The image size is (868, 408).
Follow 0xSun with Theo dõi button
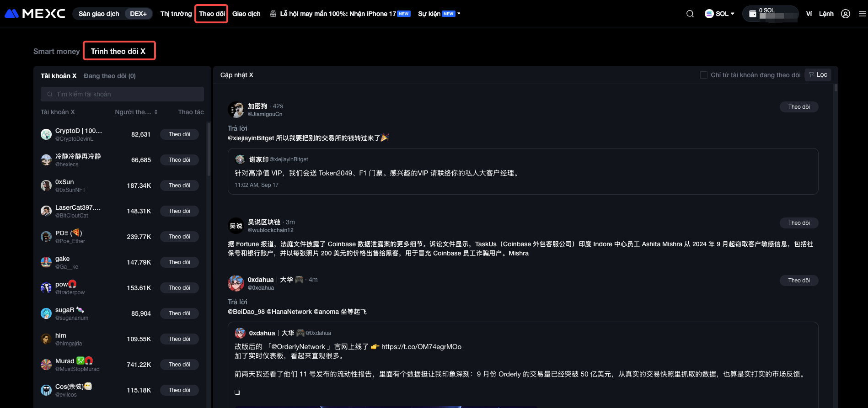(x=179, y=185)
